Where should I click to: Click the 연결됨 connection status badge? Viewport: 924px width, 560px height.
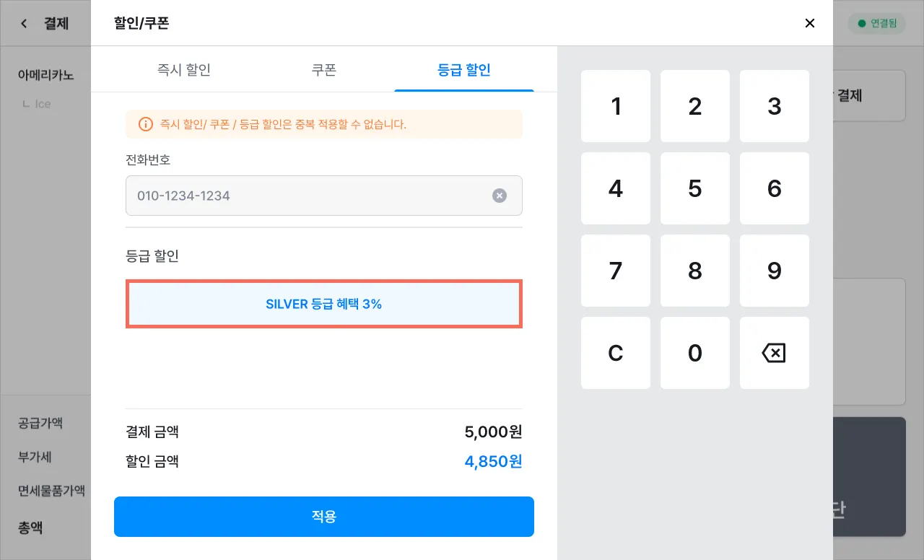pos(876,24)
